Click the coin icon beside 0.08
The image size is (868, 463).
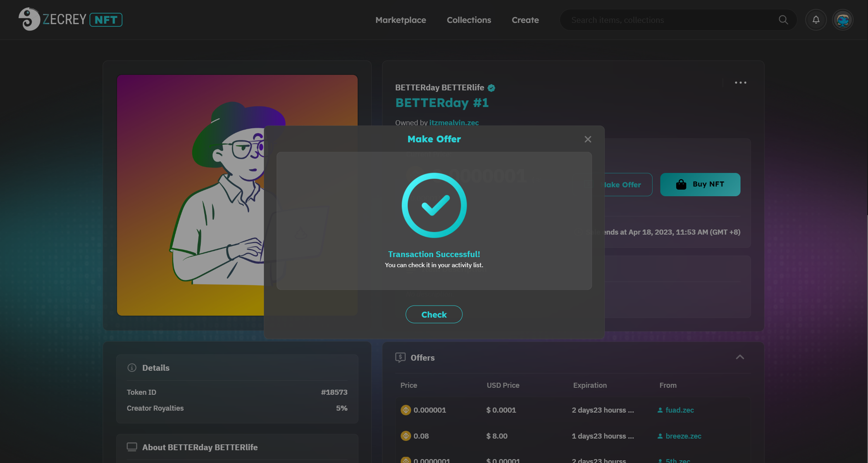[405, 436]
